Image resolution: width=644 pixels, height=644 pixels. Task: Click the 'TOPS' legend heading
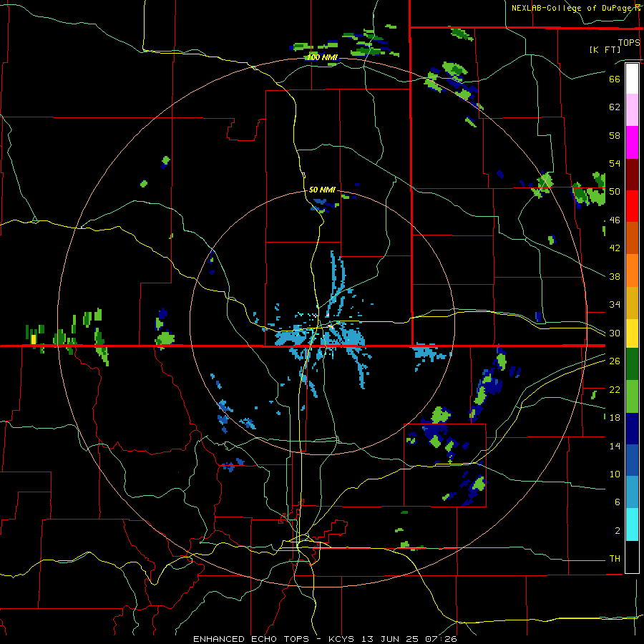coord(629,42)
